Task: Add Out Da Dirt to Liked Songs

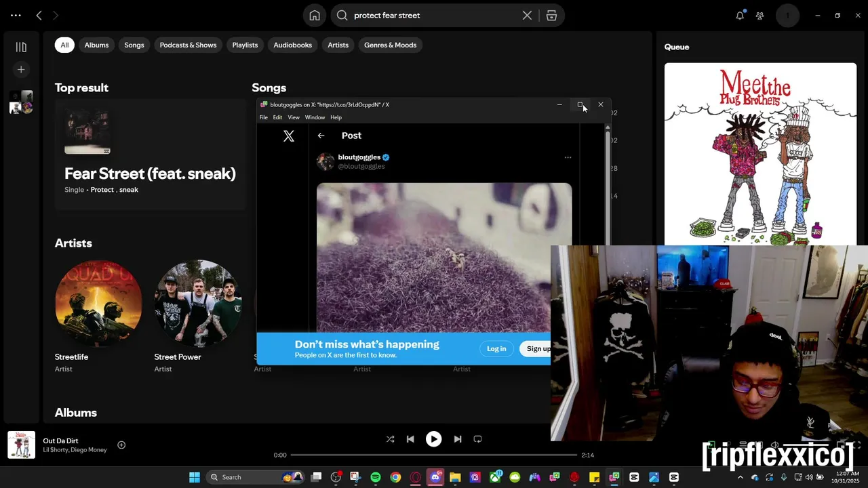Action: (x=121, y=445)
